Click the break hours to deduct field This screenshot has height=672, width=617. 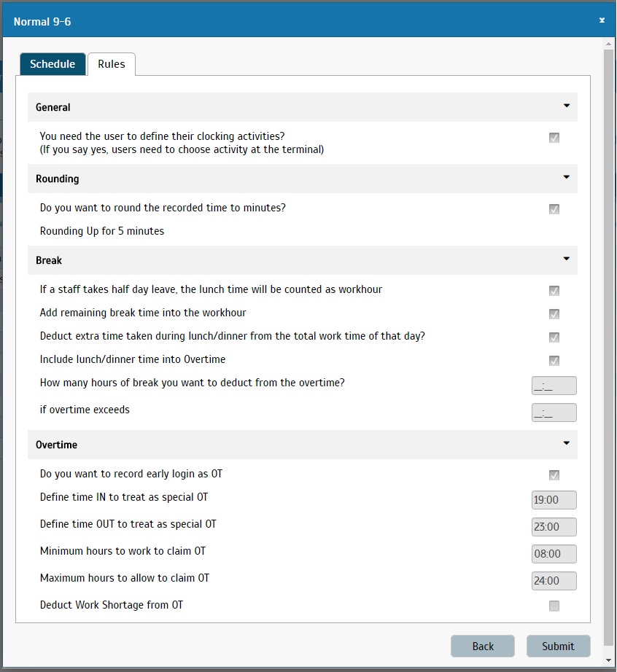click(554, 386)
